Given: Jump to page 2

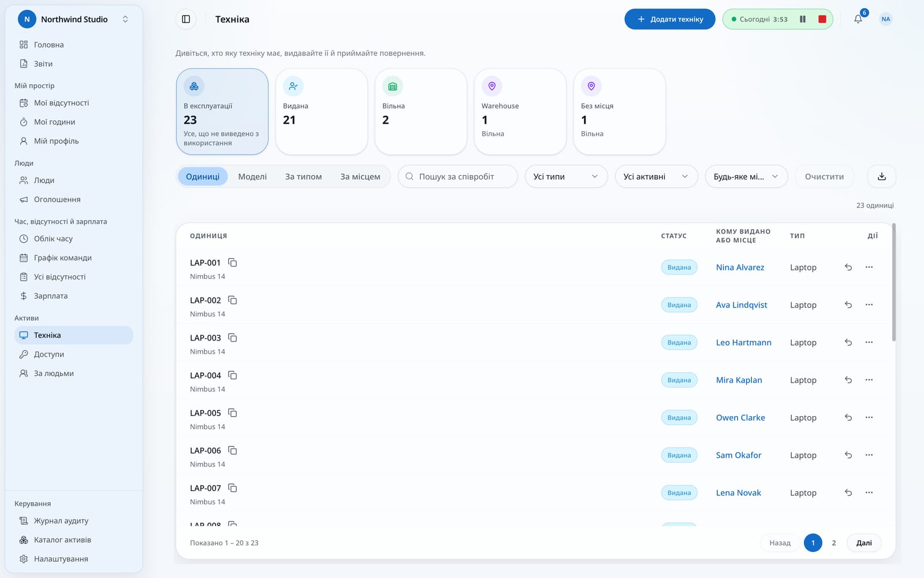Looking at the screenshot, I should 833,543.
